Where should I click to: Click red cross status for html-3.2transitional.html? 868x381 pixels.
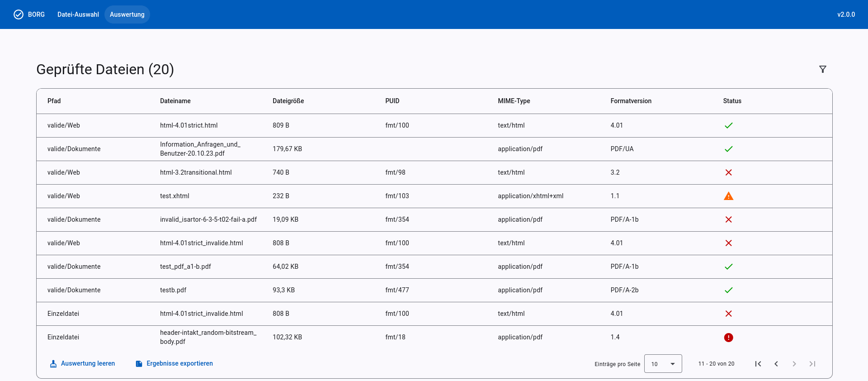728,172
